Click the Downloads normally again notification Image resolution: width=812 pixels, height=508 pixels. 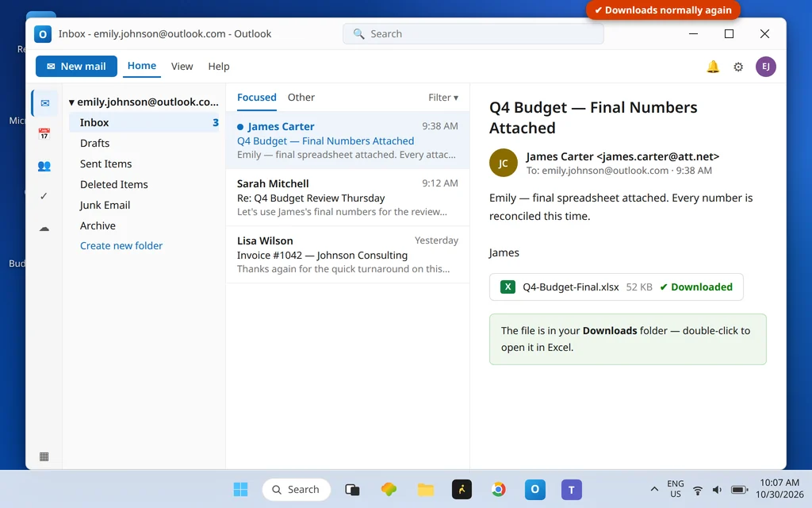point(663,10)
